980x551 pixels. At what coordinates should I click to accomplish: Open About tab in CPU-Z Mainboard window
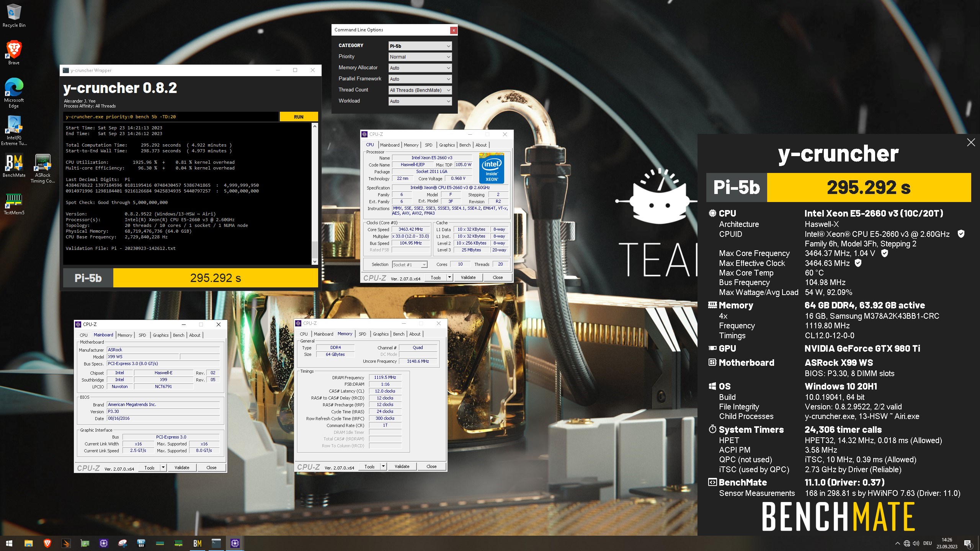pyautogui.click(x=194, y=335)
